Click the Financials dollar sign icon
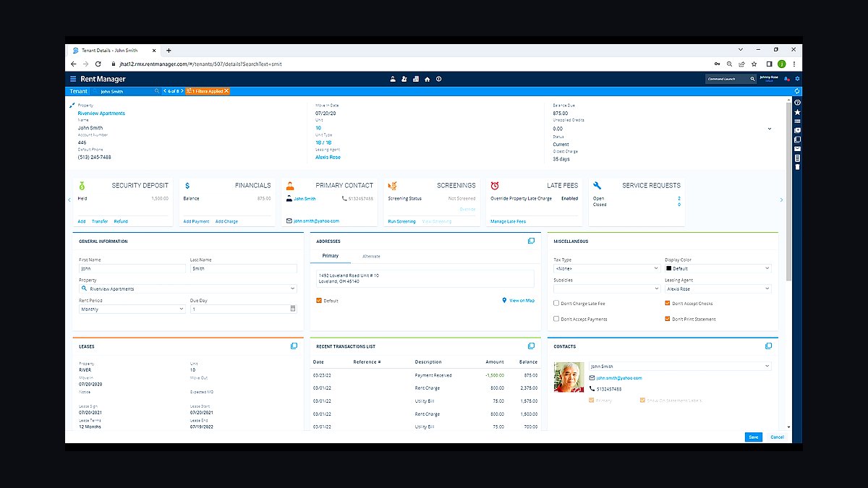 tap(187, 185)
